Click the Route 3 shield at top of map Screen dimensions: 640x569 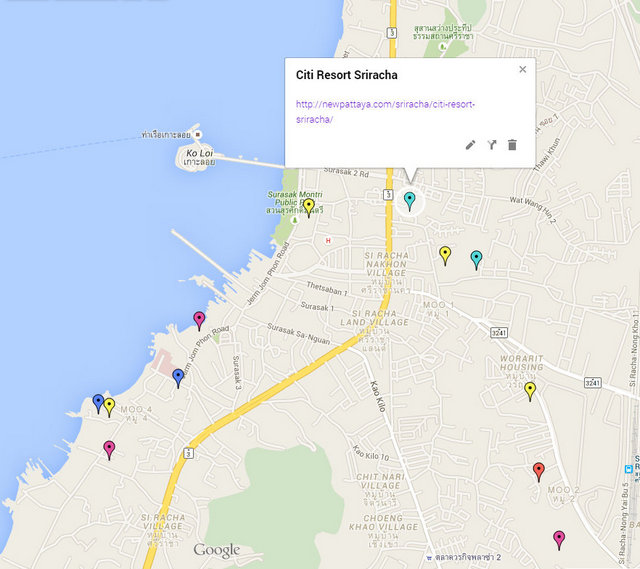click(392, 33)
